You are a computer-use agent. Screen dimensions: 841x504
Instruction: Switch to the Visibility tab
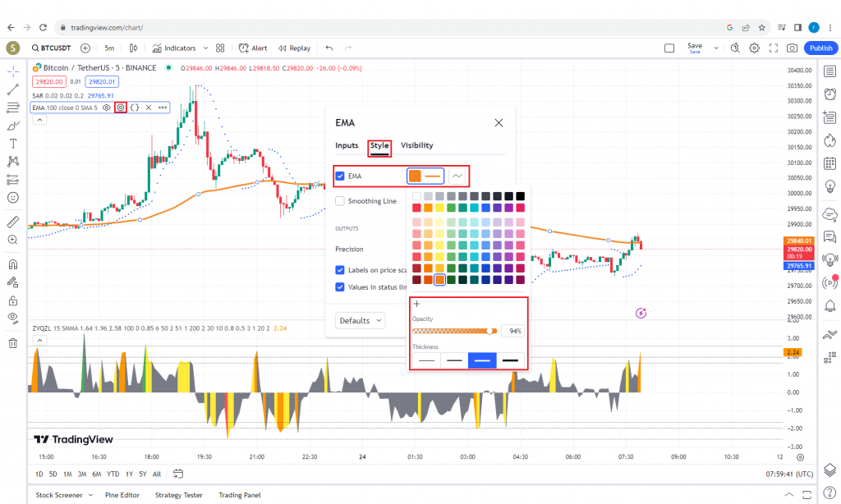tap(416, 145)
